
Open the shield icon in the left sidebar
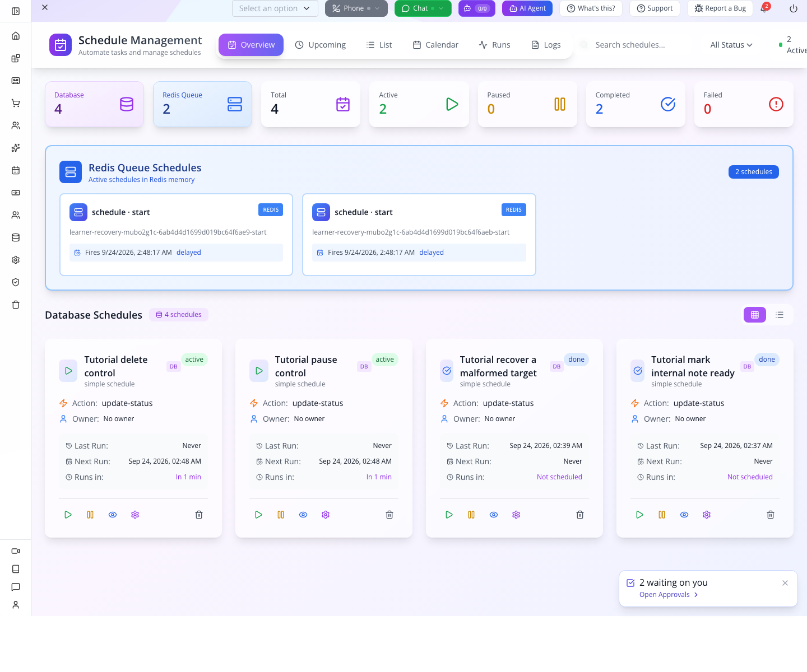(16, 282)
